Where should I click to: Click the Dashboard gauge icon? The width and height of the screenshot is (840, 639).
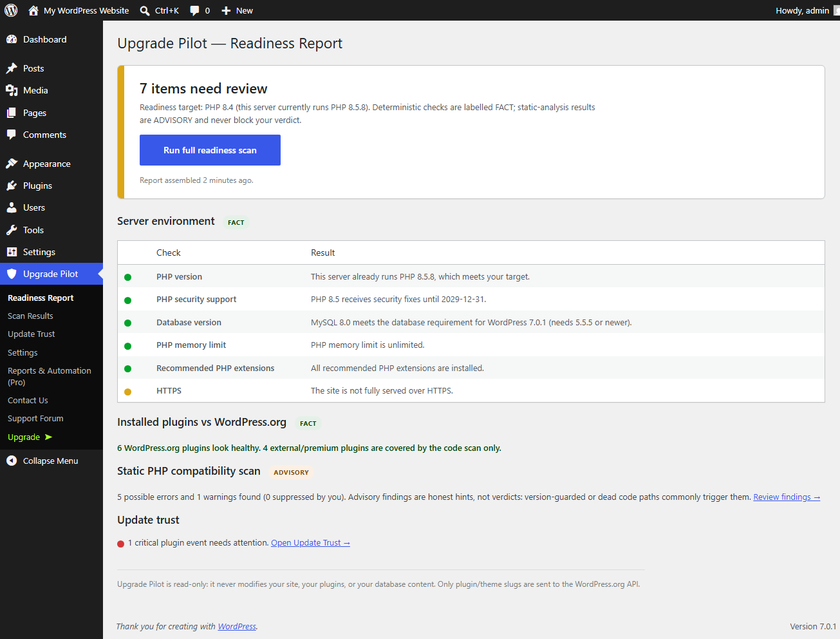(12, 39)
